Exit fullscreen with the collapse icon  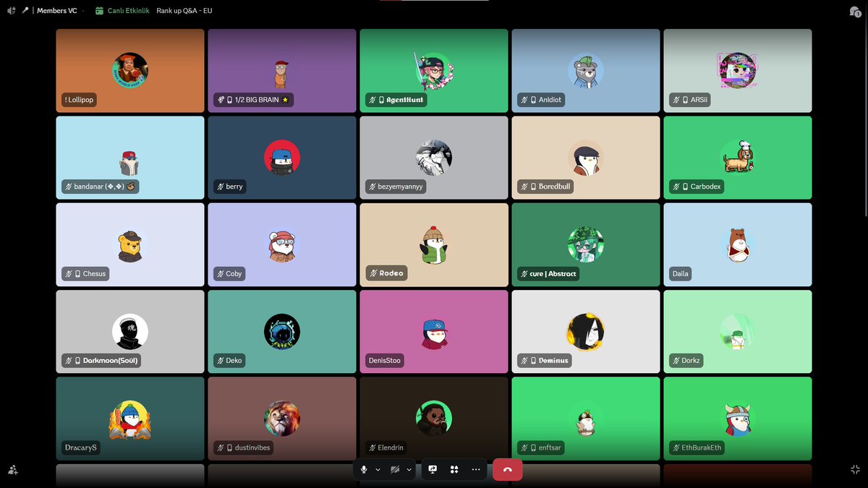pyautogui.click(x=855, y=469)
